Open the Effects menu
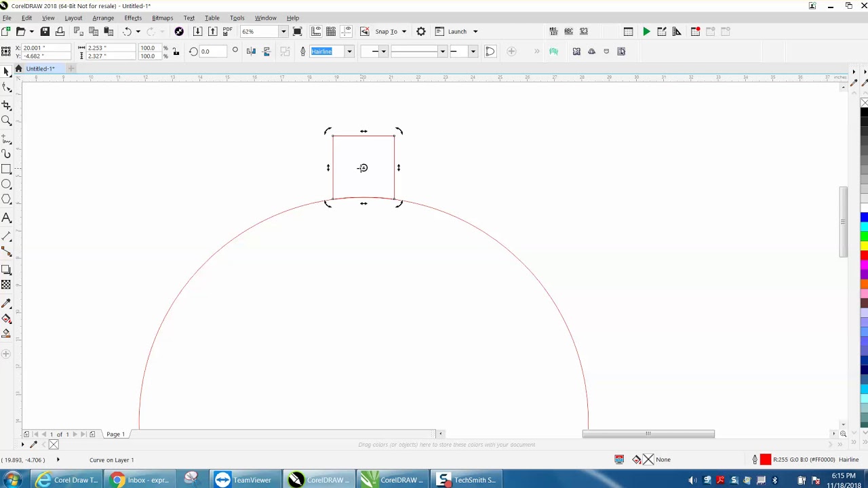 click(x=133, y=18)
